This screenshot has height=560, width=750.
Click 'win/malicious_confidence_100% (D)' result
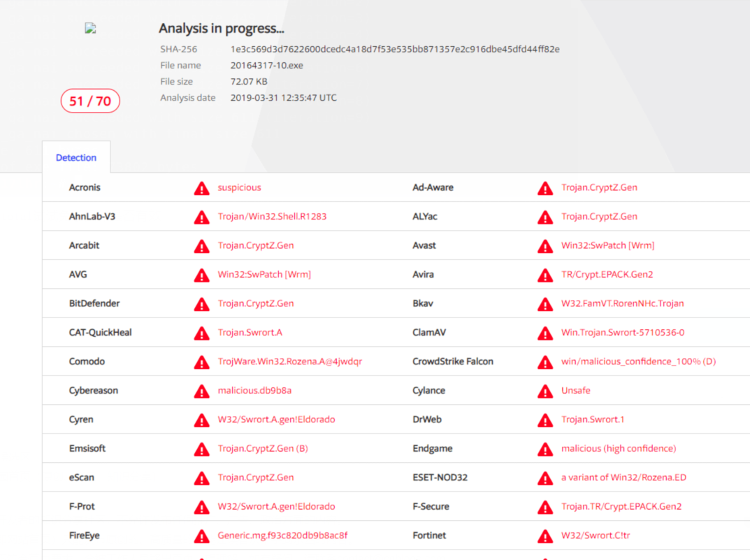(x=639, y=361)
